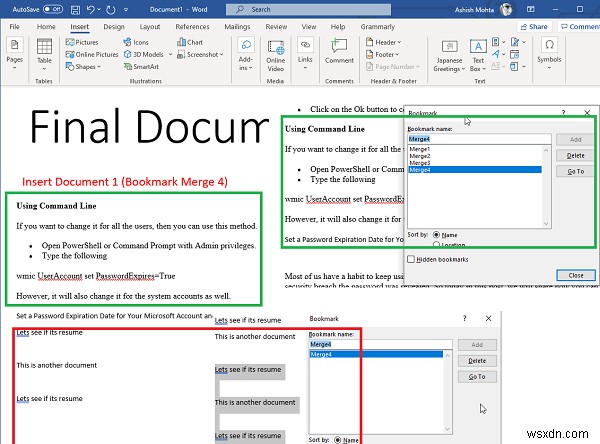This screenshot has width=600, height=444.
Task: Insert a Table from the ribbon
Action: [x=44, y=54]
